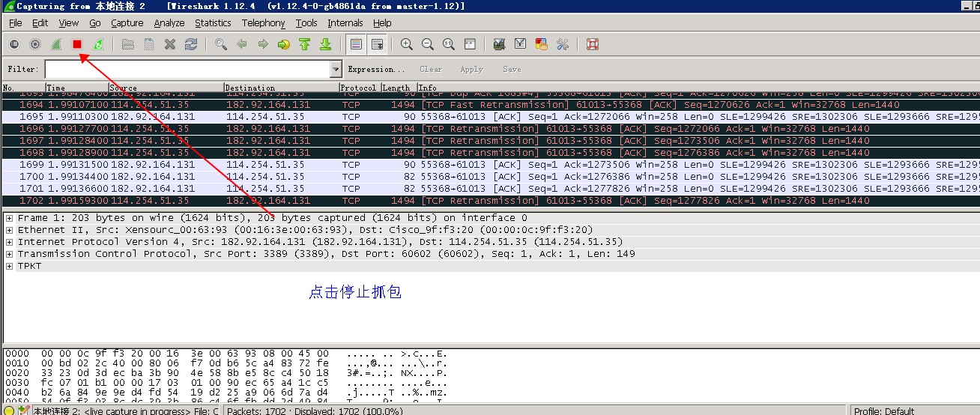Click inside the Filter text field
980x415 pixels.
[x=187, y=69]
